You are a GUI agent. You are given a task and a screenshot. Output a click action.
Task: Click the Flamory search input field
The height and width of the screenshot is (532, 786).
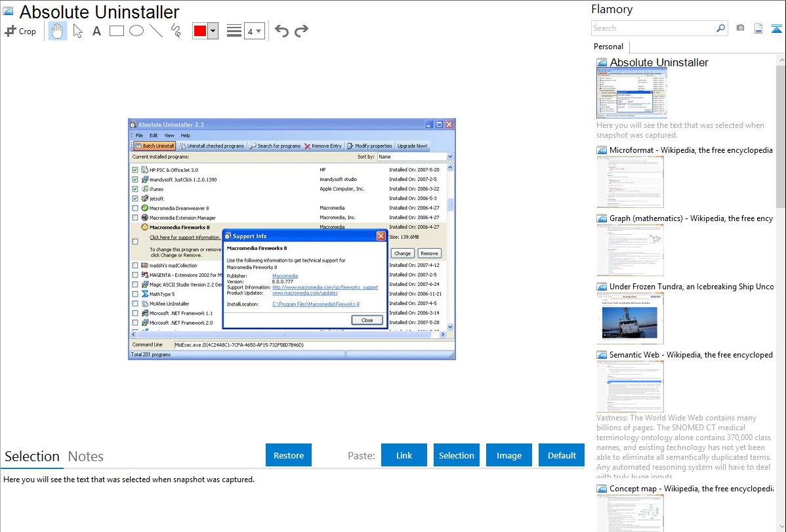[x=653, y=28]
